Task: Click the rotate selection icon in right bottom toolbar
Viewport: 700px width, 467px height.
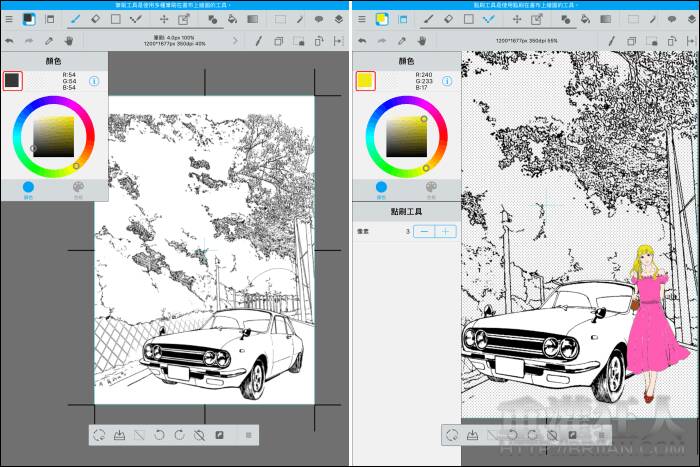Action: coord(452,435)
